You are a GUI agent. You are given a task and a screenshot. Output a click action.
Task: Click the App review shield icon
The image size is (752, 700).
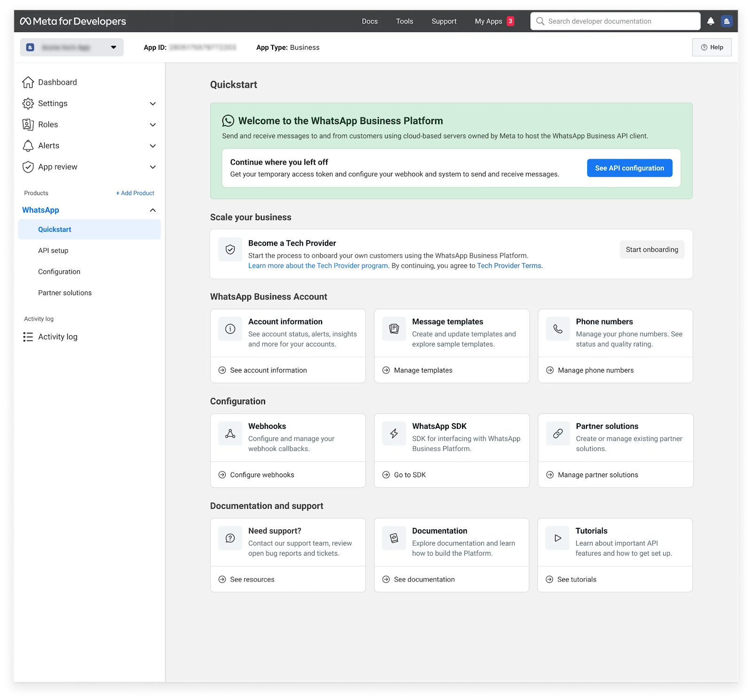pyautogui.click(x=28, y=167)
